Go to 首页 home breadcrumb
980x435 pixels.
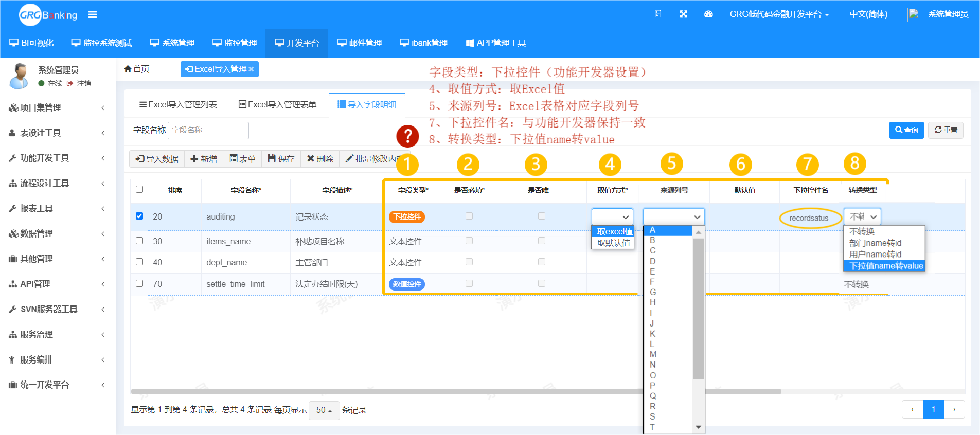[137, 69]
